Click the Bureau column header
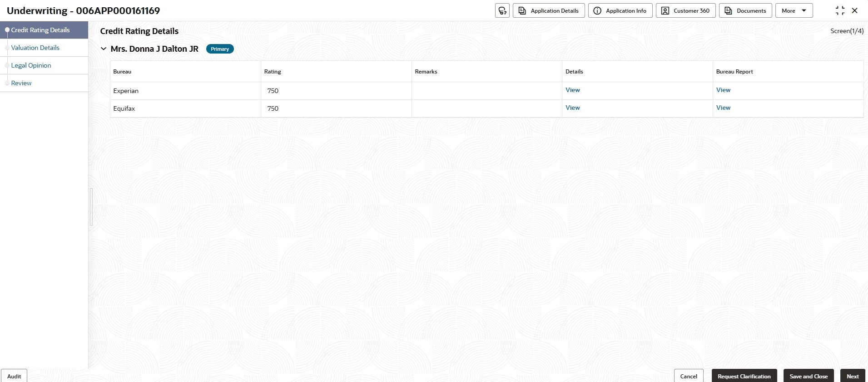The image size is (868, 382). click(x=185, y=72)
